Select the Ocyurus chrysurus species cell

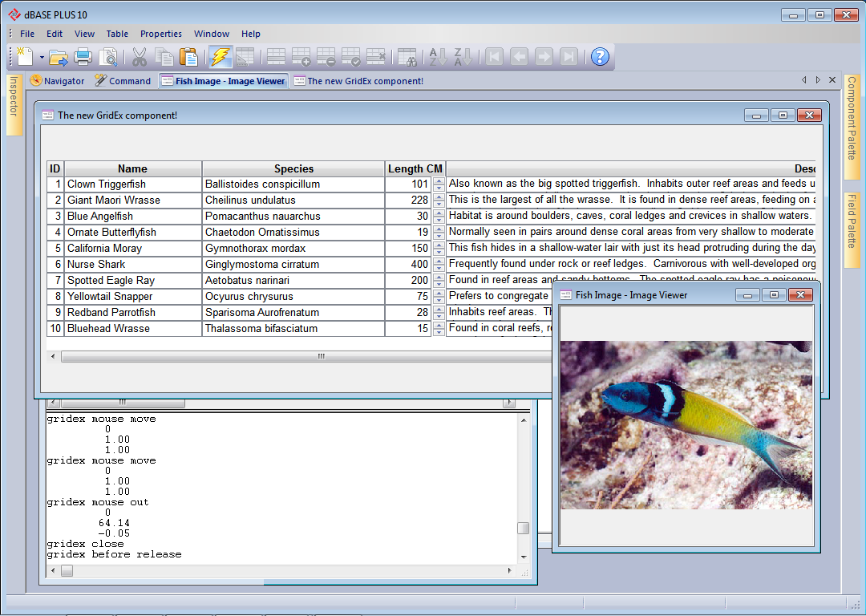293,296
